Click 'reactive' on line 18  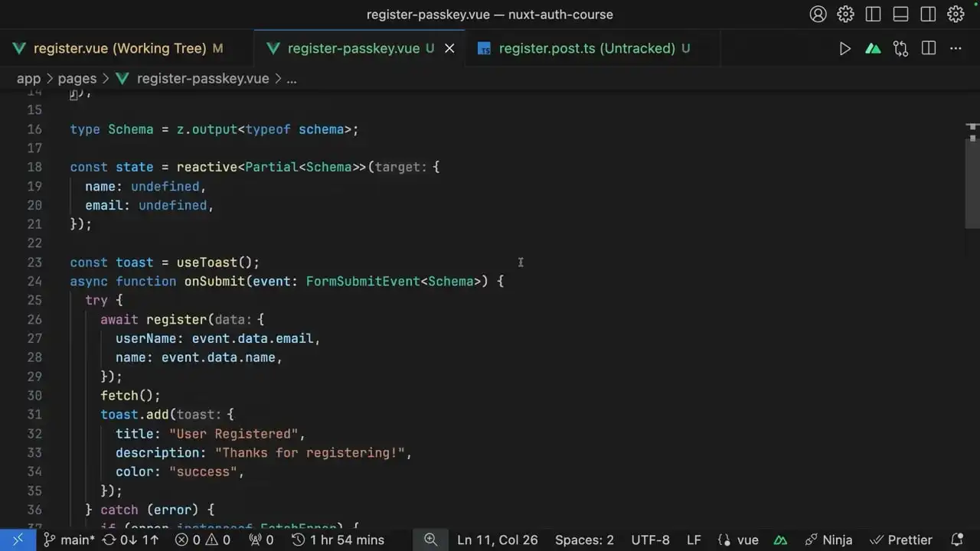tap(207, 167)
